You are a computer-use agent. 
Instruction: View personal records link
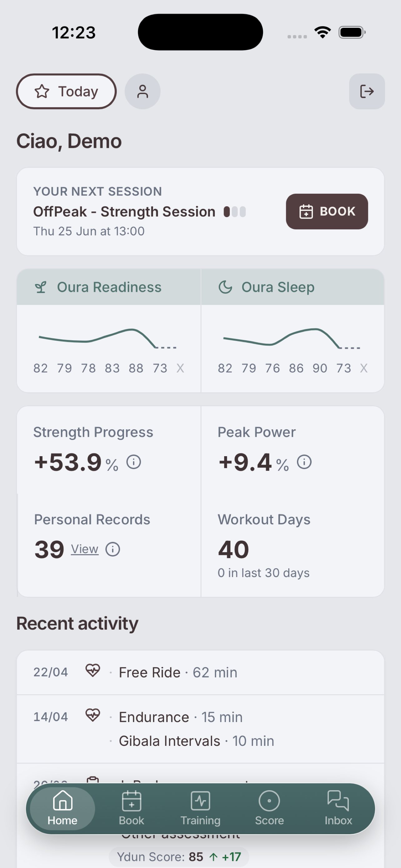85,549
